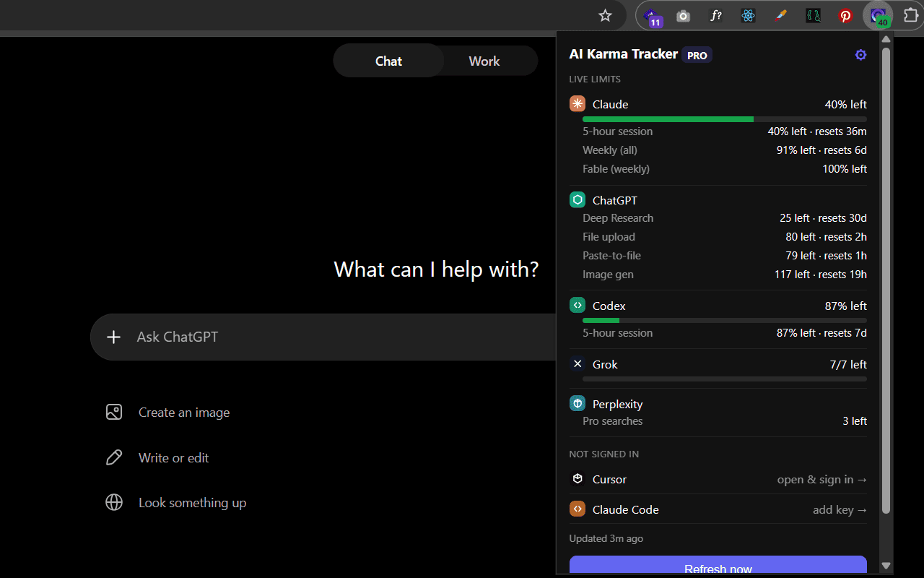Image resolution: width=924 pixels, height=578 pixels.
Task: Click the 'Updated 3m ago' status text
Action: coord(606,538)
